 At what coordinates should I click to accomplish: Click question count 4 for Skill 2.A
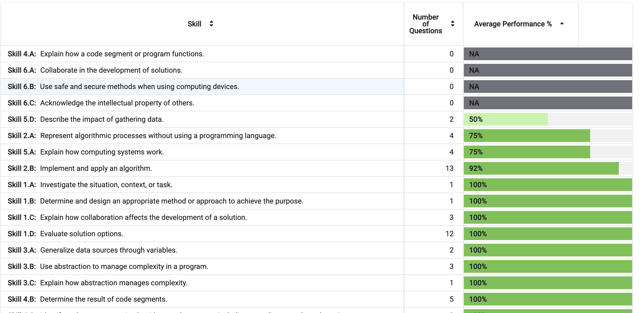pyautogui.click(x=452, y=136)
